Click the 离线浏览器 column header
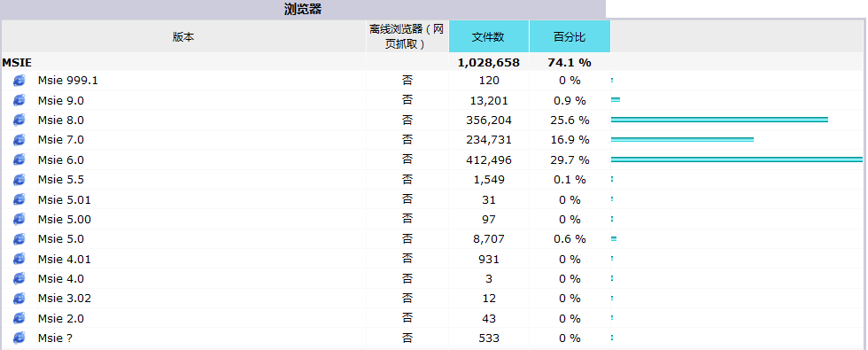This screenshot has height=350, width=868. click(x=407, y=36)
